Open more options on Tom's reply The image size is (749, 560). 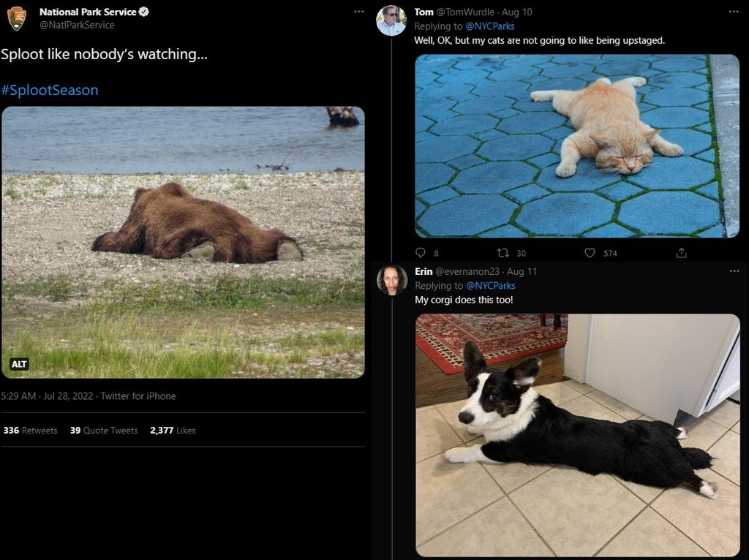(734, 12)
